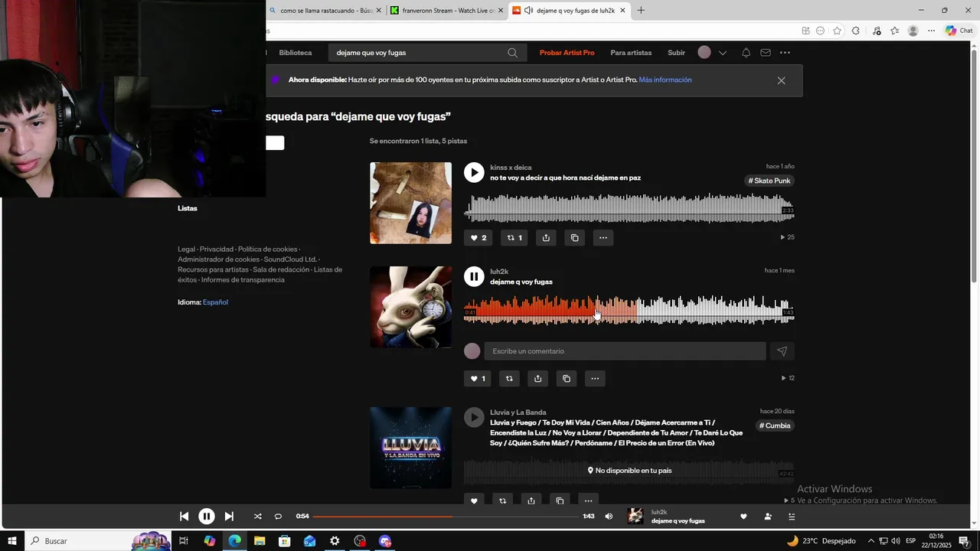Viewport: 980px width, 551px height.
Task: Go to Para artistas
Action: click(x=631, y=53)
